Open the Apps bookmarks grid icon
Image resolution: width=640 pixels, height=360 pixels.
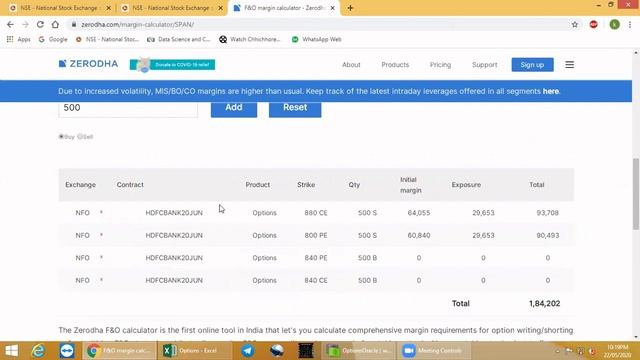tap(10, 39)
